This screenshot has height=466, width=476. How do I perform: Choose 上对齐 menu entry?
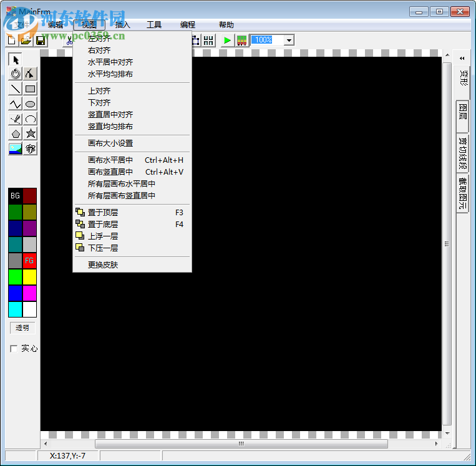[x=132, y=91]
